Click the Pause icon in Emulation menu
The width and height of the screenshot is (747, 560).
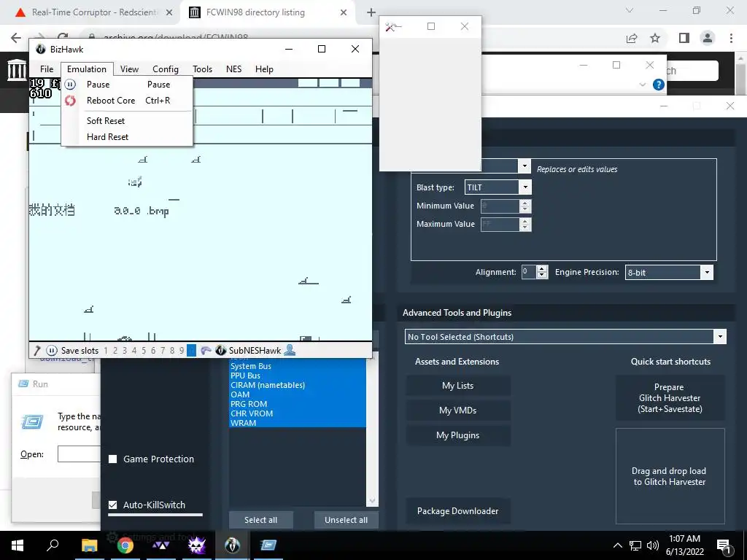pyautogui.click(x=70, y=85)
